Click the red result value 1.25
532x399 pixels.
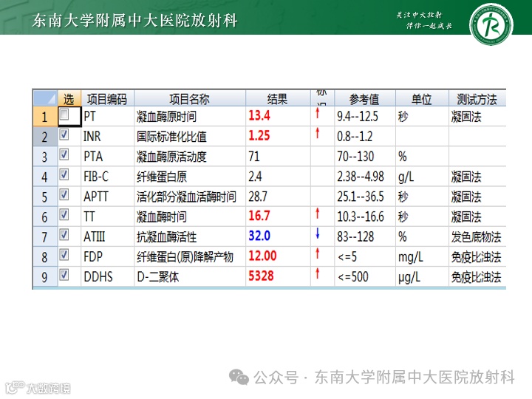(259, 136)
